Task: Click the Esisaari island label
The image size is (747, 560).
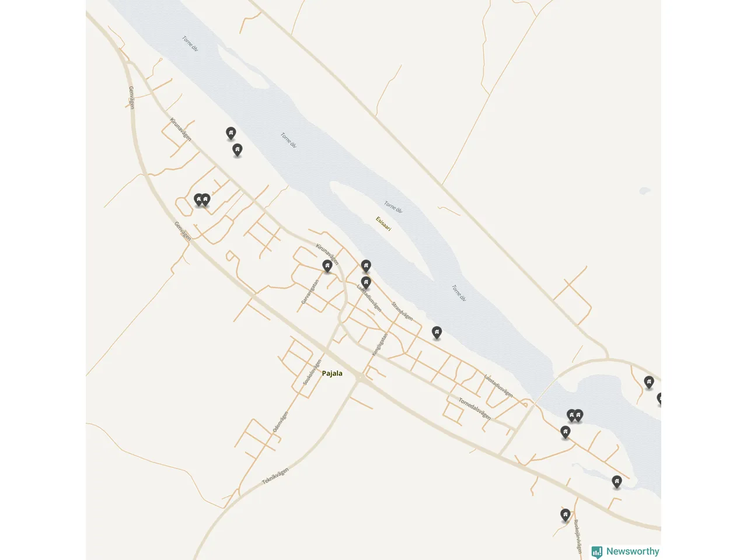Action: (x=383, y=223)
